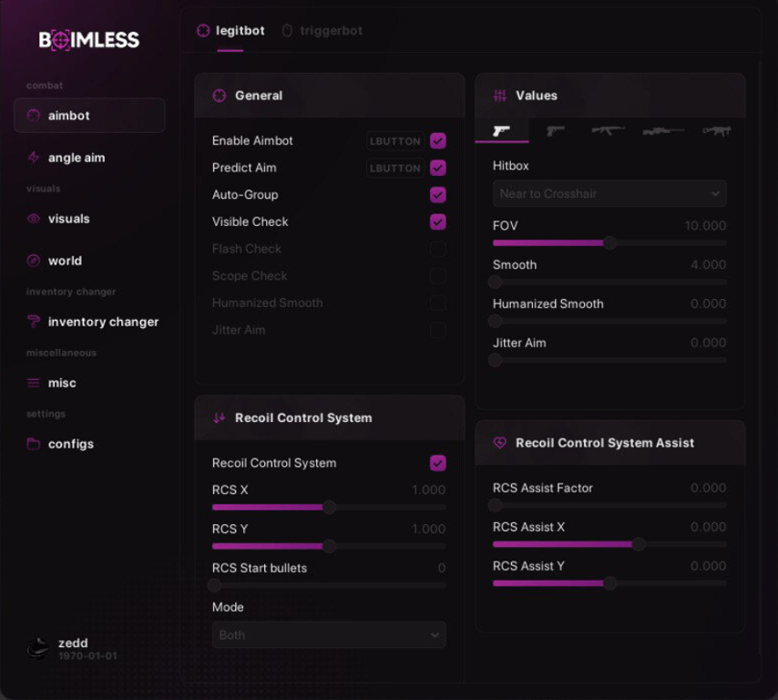Click the Enable Aimbot LBUTTON keybind
Viewport: 778px width, 700px height.
tap(395, 141)
